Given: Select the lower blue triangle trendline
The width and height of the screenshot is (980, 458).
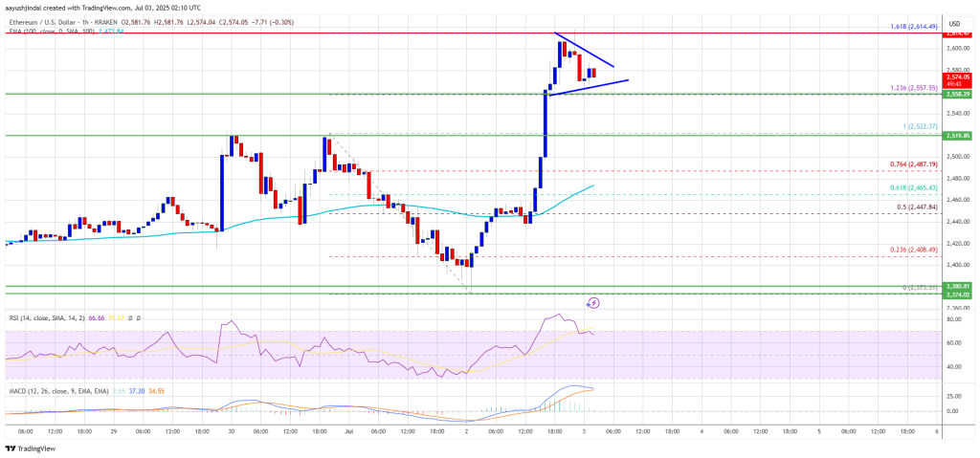Looking at the screenshot, I should [x=589, y=87].
